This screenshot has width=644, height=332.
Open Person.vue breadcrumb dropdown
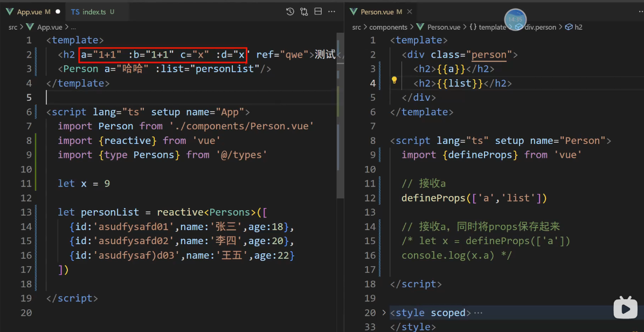(444, 27)
